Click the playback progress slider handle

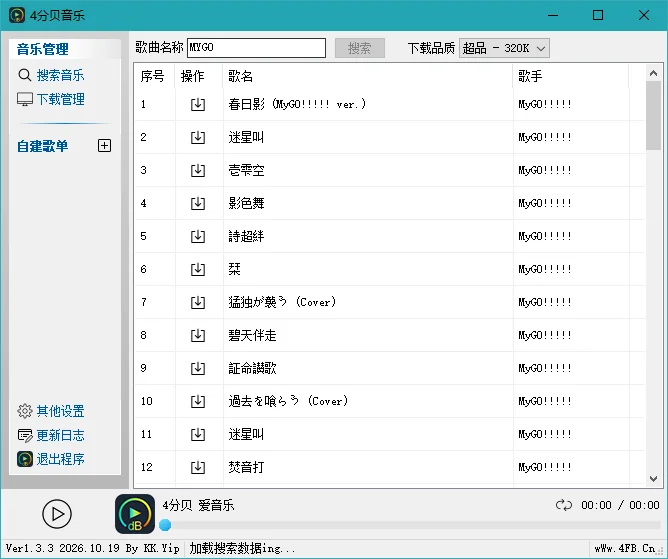165,525
